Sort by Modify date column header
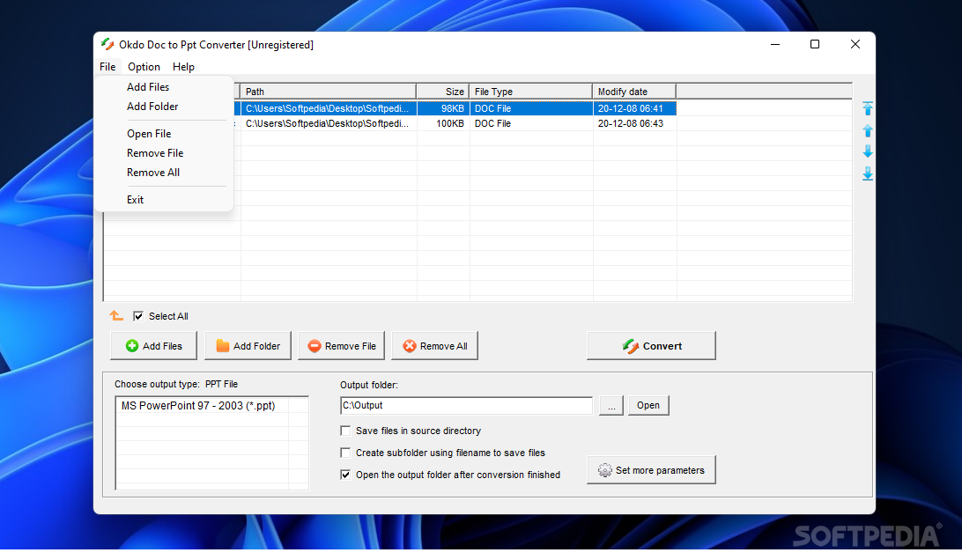The width and height of the screenshot is (962, 560). (634, 92)
